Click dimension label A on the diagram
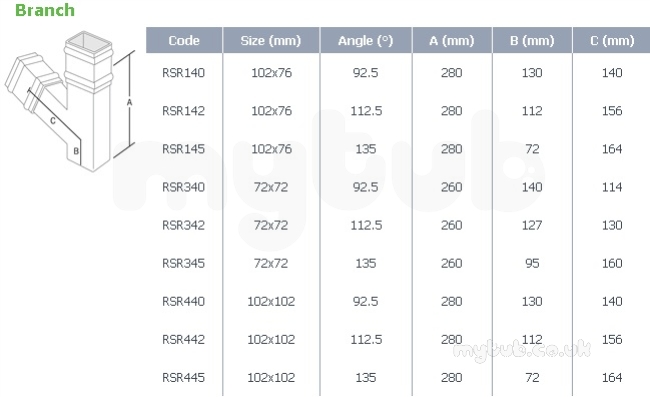This screenshot has height=397, width=650. pos(129,102)
